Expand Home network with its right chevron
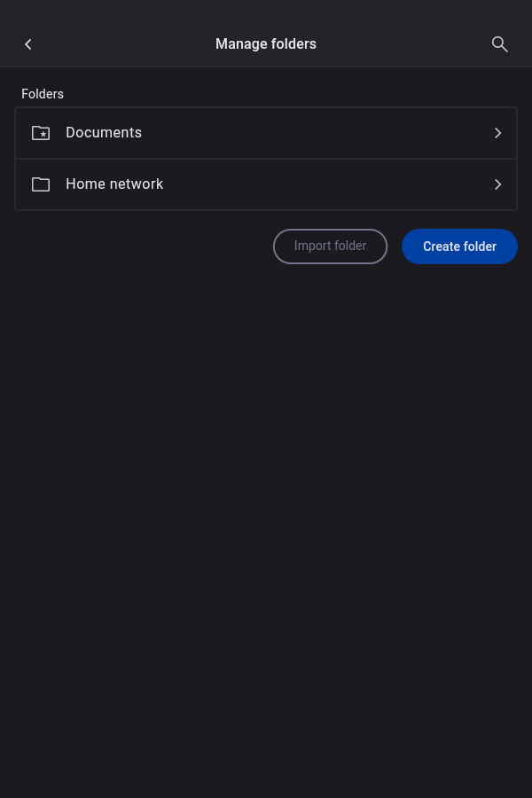 (497, 184)
